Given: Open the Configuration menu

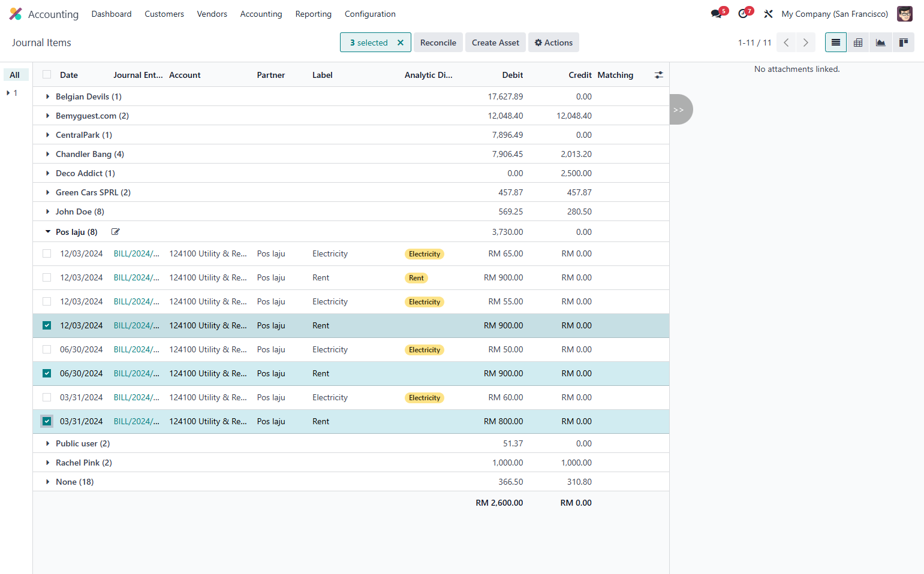Looking at the screenshot, I should tap(370, 14).
